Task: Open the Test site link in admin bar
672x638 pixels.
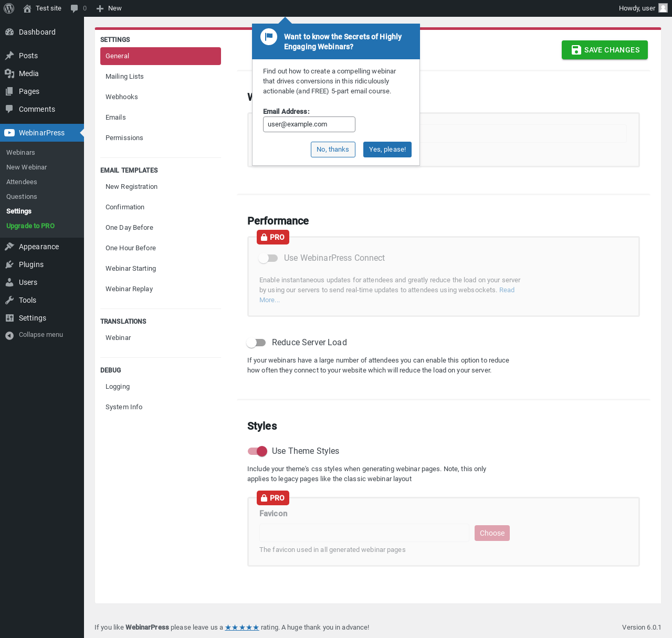Action: click(48, 8)
